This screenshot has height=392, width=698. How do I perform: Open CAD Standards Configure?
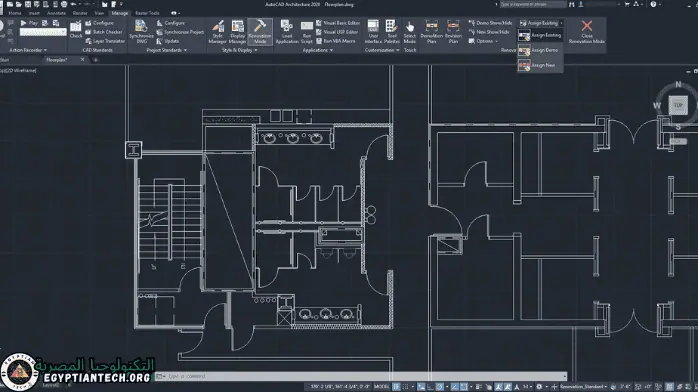coord(99,23)
